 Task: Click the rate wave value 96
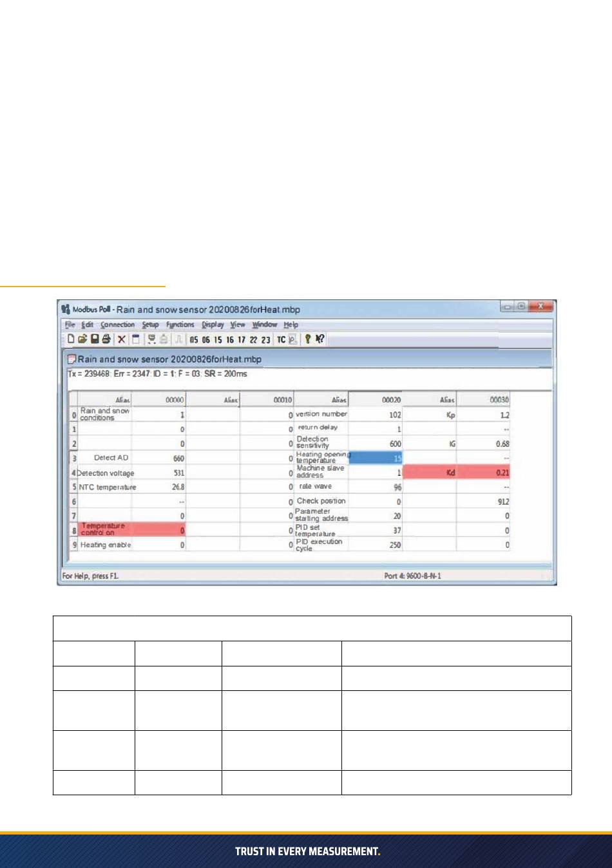(397, 487)
